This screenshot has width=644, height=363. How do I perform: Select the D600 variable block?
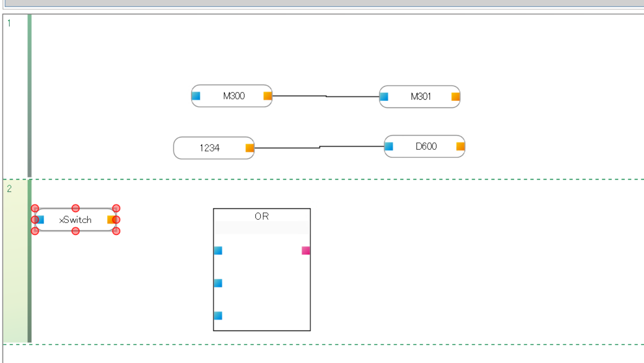click(x=426, y=147)
